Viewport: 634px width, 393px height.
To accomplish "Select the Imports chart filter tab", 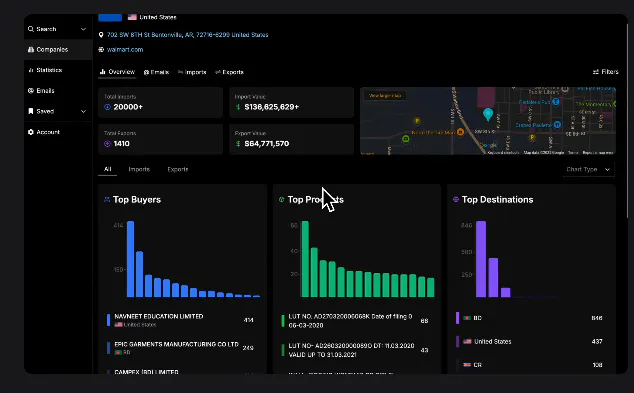I will (x=139, y=169).
